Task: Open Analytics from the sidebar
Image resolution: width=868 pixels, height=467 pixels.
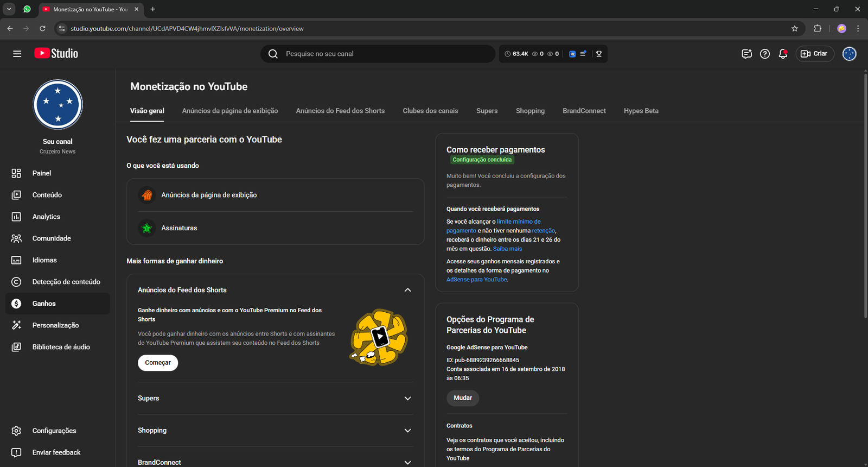Action: tap(46, 217)
